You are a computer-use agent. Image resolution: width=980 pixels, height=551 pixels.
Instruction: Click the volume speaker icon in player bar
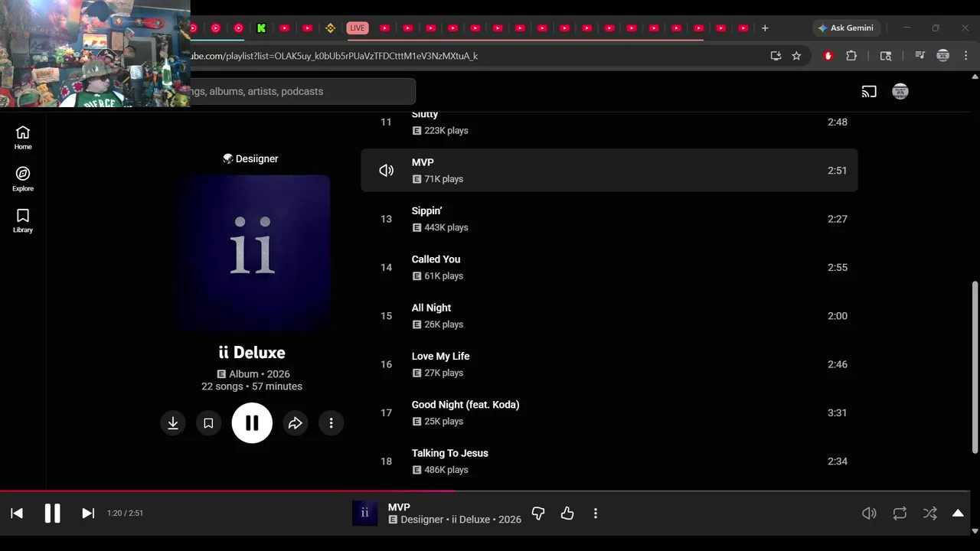click(x=869, y=514)
